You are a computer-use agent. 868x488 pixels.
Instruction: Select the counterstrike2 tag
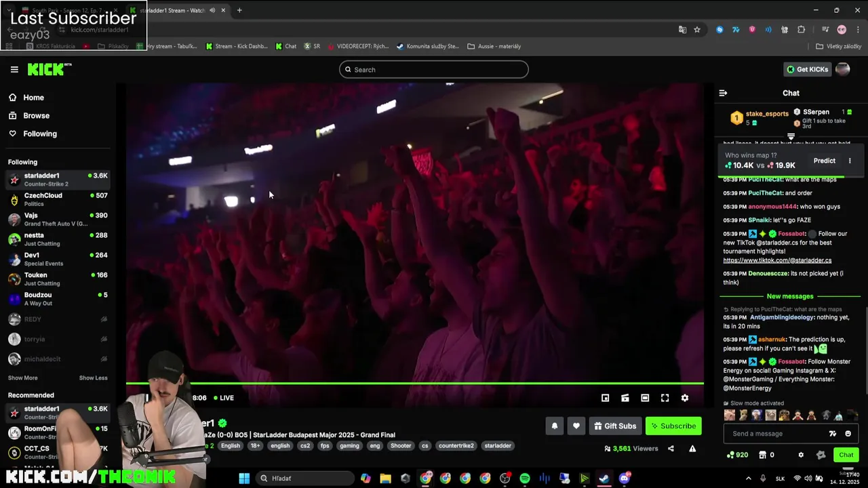tap(456, 445)
